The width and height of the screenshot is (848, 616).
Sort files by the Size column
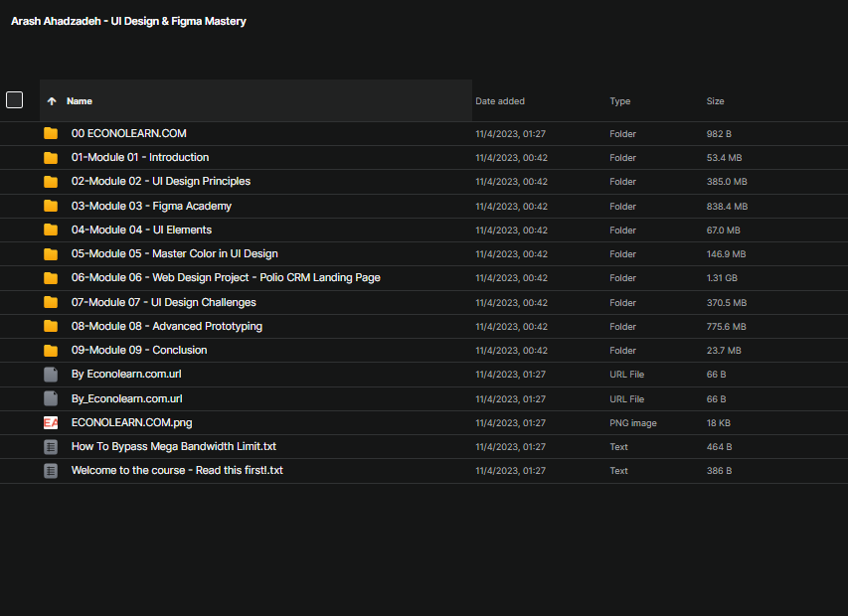point(716,101)
